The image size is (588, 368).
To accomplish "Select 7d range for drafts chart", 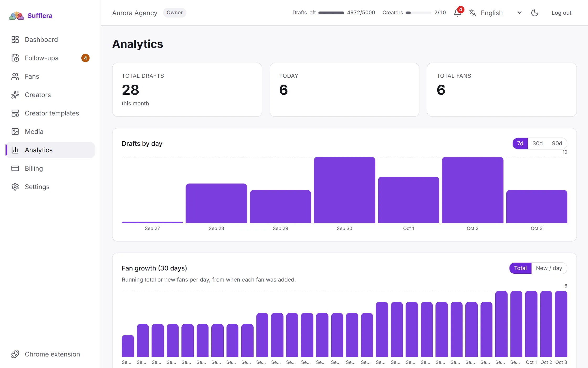I will coord(520,144).
